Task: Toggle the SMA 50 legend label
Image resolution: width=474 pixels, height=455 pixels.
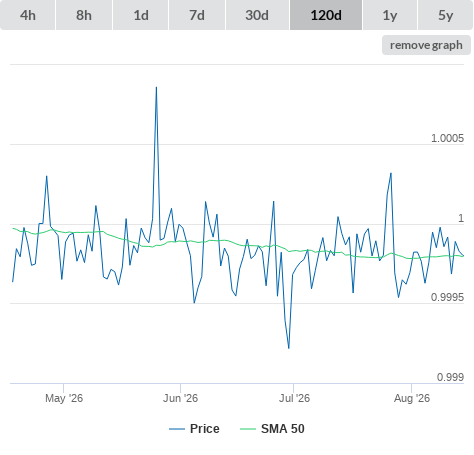Action: [283, 429]
